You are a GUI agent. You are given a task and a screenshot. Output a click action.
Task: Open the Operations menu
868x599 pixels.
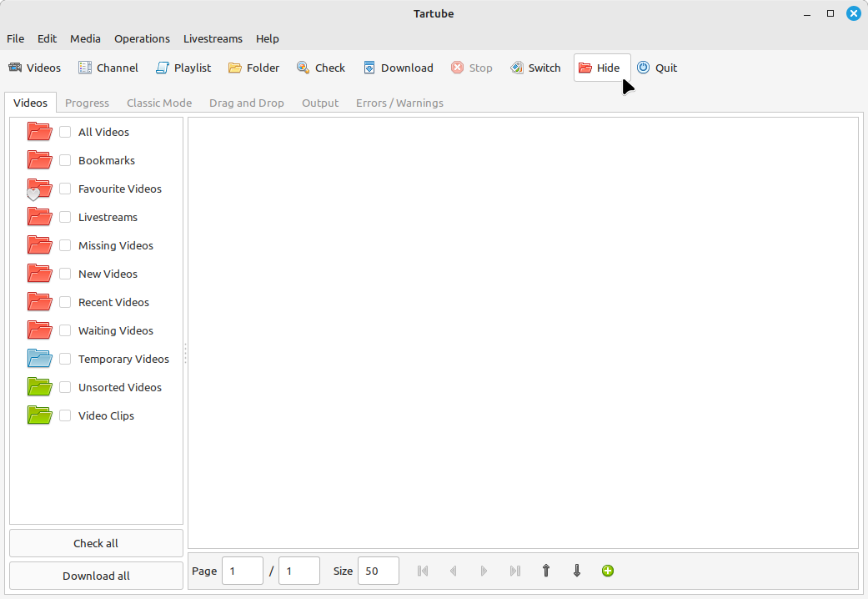point(142,38)
